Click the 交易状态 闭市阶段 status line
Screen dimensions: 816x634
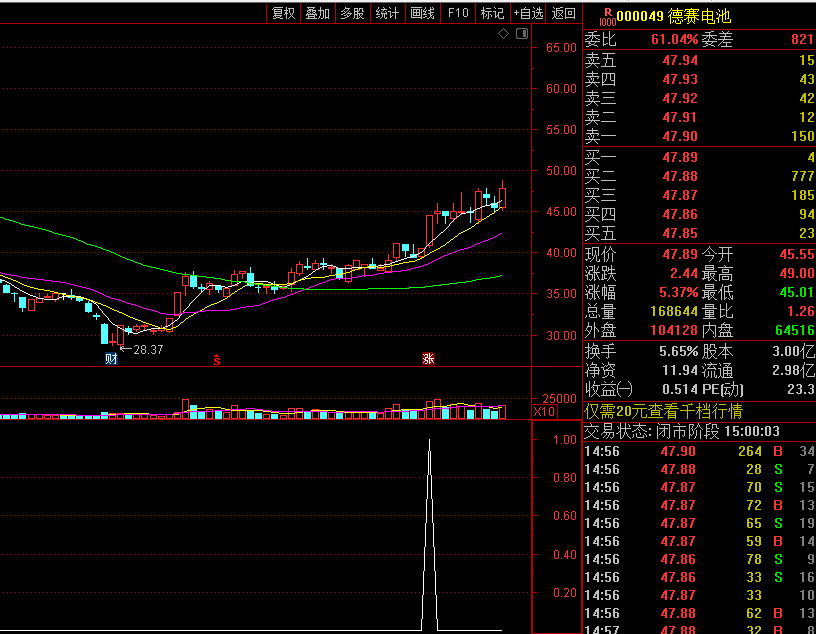coord(682,432)
